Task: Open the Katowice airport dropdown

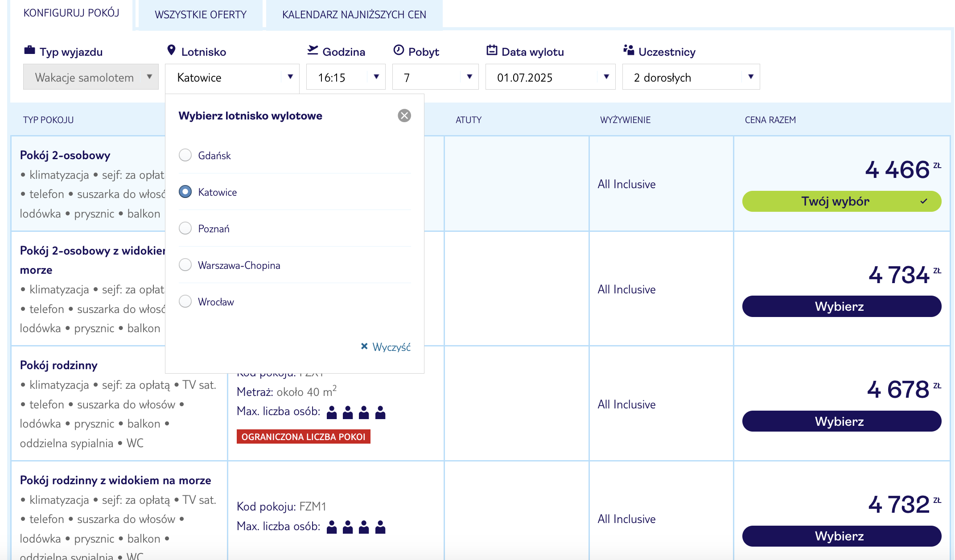Action: (232, 77)
